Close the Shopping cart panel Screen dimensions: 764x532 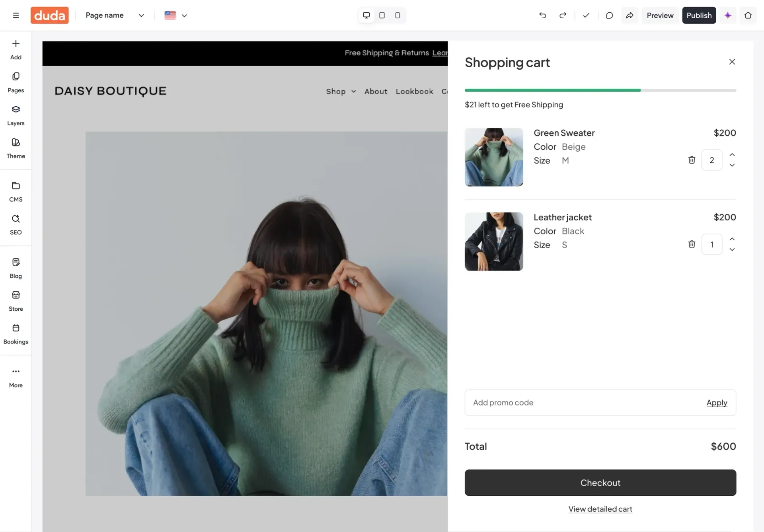732,62
